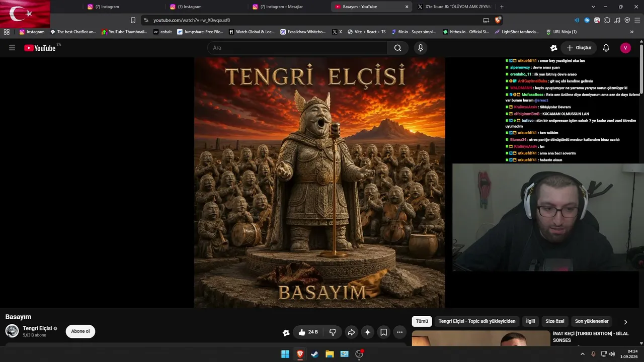Expand the browser tab search dropdown
644x362 pixels.
pyautogui.click(x=593, y=7)
